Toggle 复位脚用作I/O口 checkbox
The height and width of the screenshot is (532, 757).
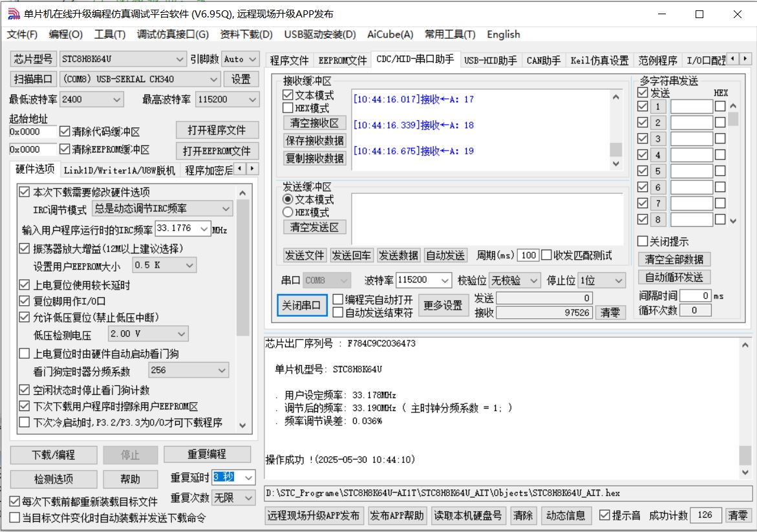pos(24,301)
